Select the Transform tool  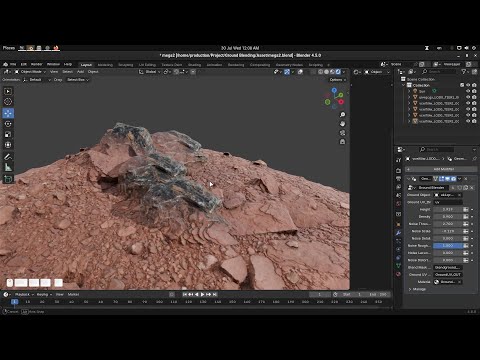pyautogui.click(x=8, y=145)
